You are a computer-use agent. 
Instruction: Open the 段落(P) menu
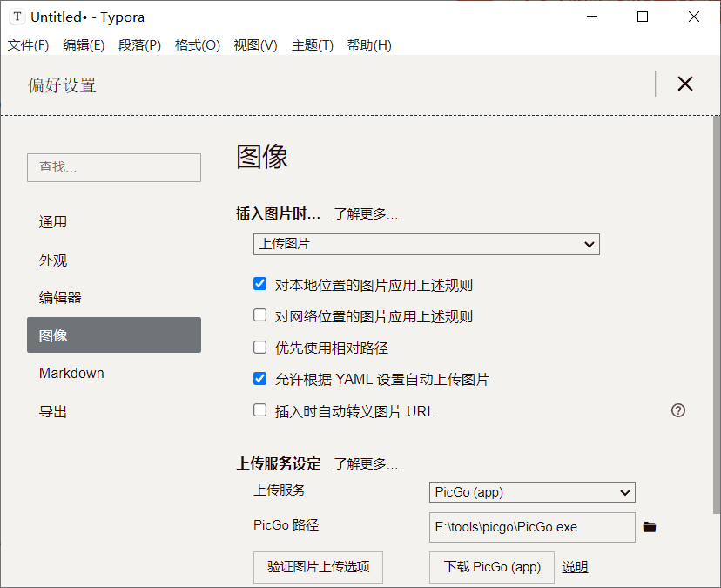click(139, 45)
